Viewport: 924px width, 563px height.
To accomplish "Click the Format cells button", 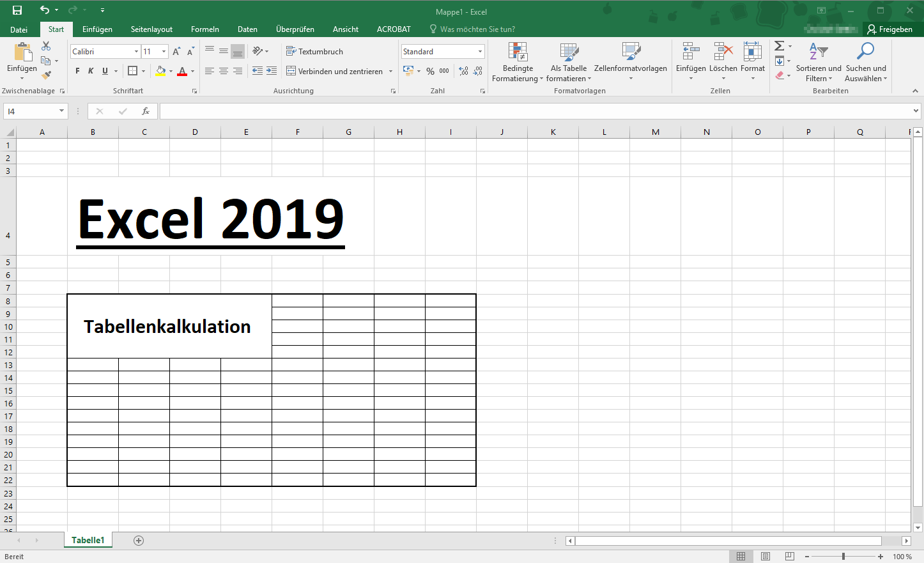I will click(x=753, y=61).
